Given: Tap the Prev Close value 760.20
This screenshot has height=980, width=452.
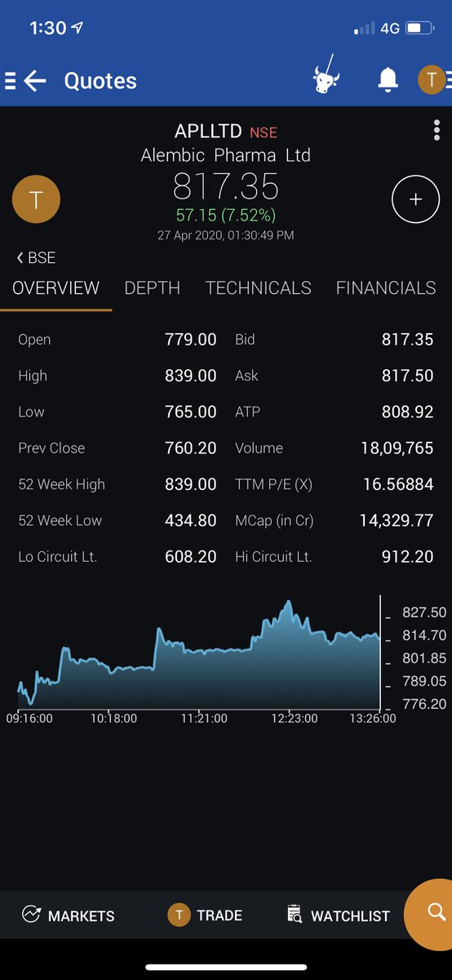Looking at the screenshot, I should (x=191, y=448).
